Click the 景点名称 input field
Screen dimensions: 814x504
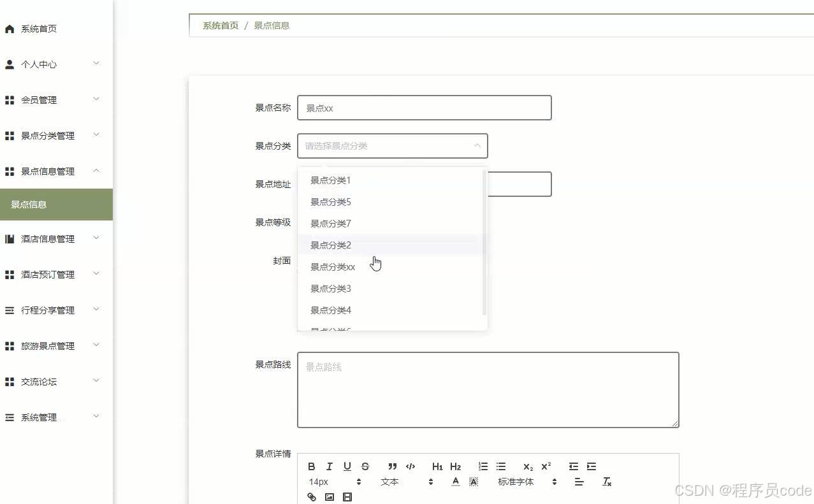coord(425,108)
